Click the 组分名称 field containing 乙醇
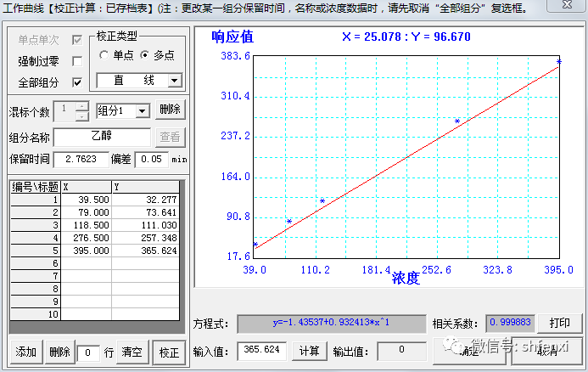The image size is (588, 372). pyautogui.click(x=102, y=137)
